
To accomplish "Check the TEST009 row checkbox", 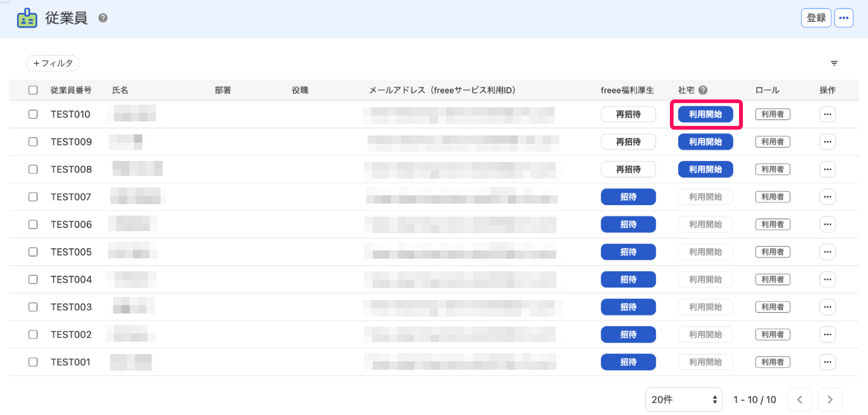I will [33, 142].
